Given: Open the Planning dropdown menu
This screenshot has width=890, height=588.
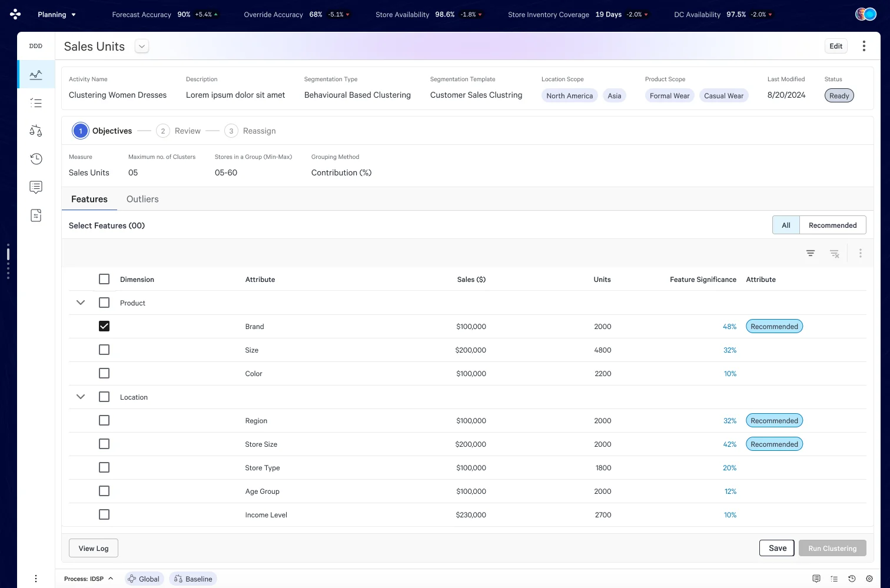Looking at the screenshot, I should pos(57,14).
